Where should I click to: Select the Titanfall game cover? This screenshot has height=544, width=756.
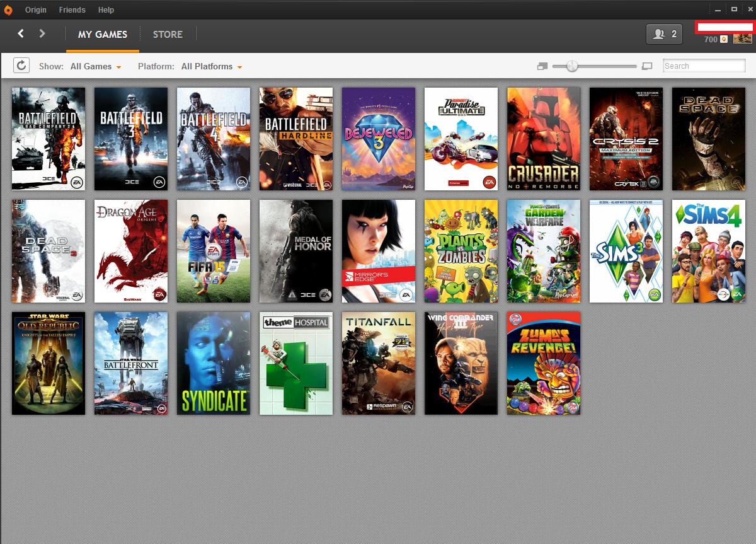tap(379, 363)
